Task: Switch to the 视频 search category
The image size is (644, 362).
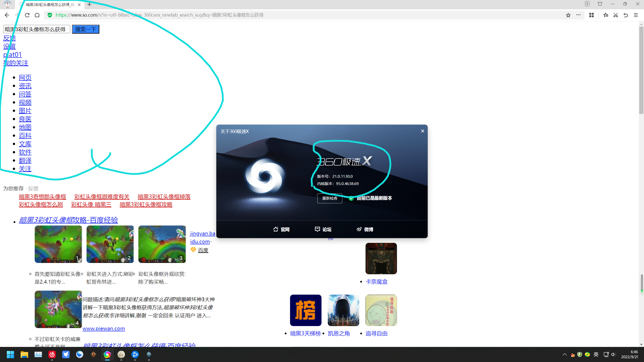Action: [x=25, y=103]
